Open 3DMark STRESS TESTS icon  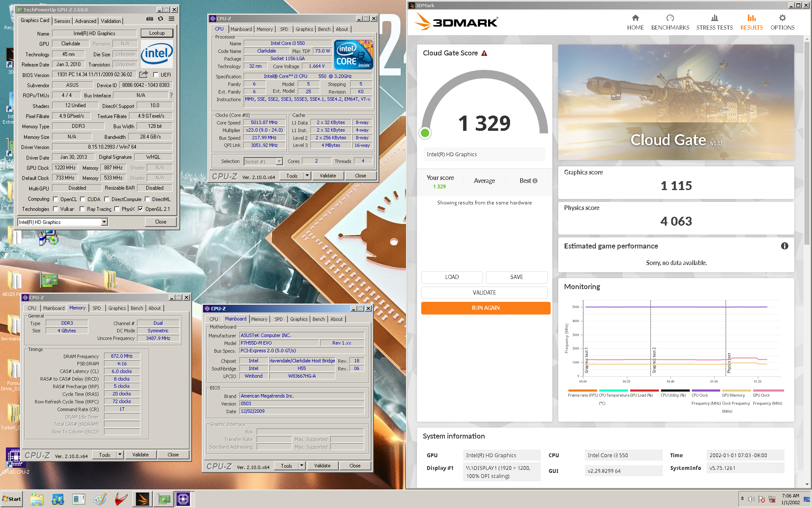(x=714, y=18)
